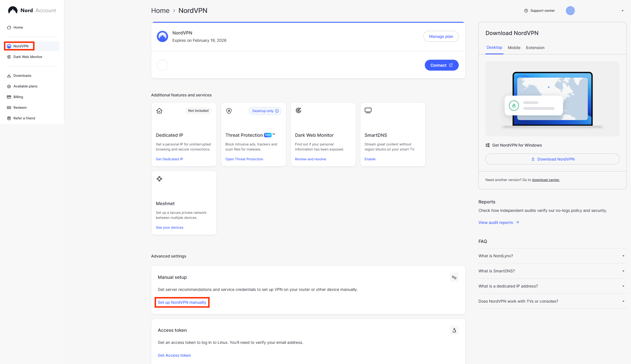Click Get Dedicated IP link
This screenshot has height=364, width=631.
click(x=169, y=159)
